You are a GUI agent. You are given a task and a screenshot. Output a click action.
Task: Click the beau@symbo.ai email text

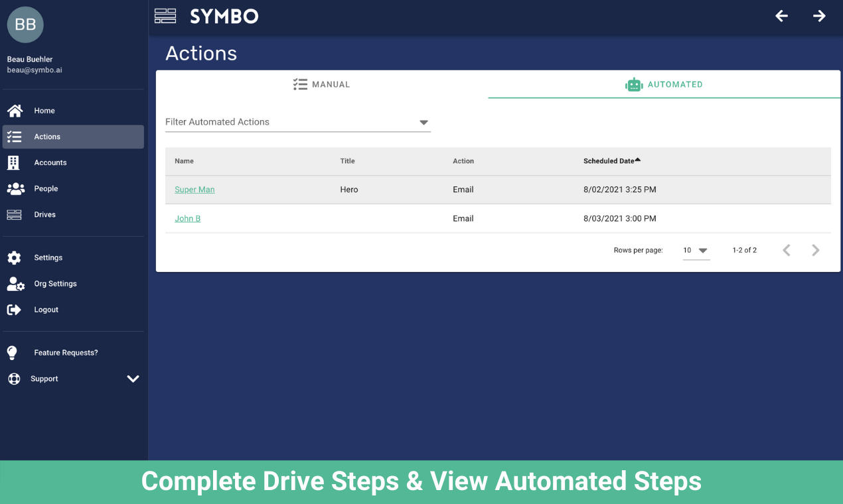tap(35, 70)
